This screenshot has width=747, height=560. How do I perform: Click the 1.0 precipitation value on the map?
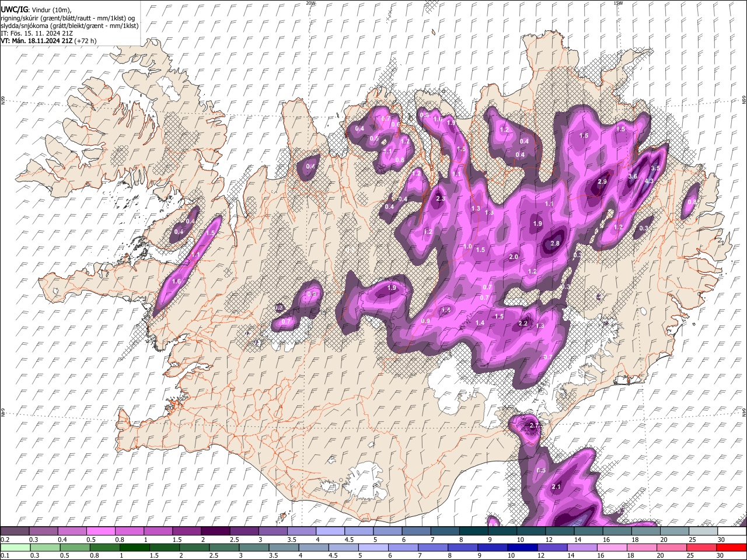coord(467,247)
